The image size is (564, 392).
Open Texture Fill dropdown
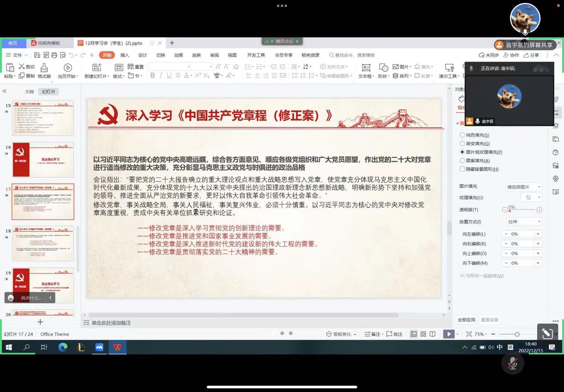(x=531, y=197)
